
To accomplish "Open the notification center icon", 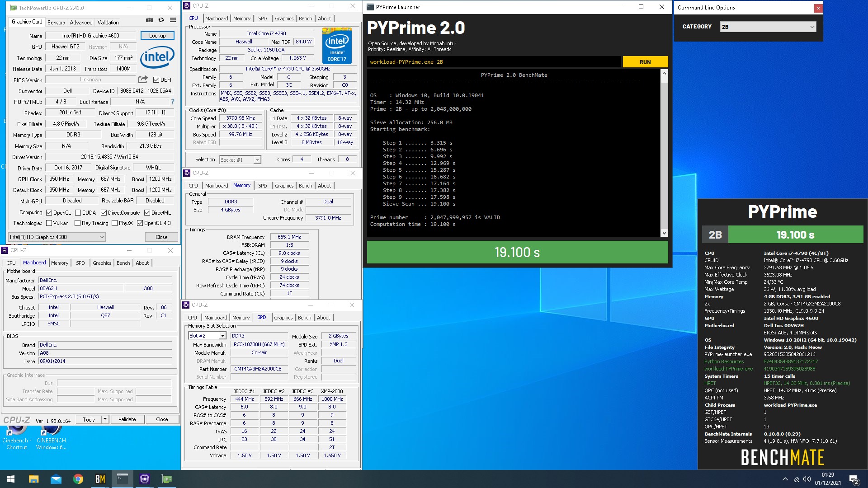I will coord(854,479).
